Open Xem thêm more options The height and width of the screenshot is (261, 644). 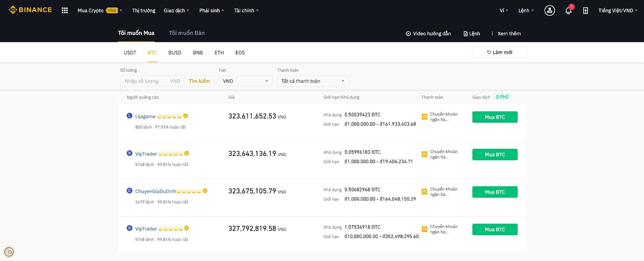coord(506,33)
